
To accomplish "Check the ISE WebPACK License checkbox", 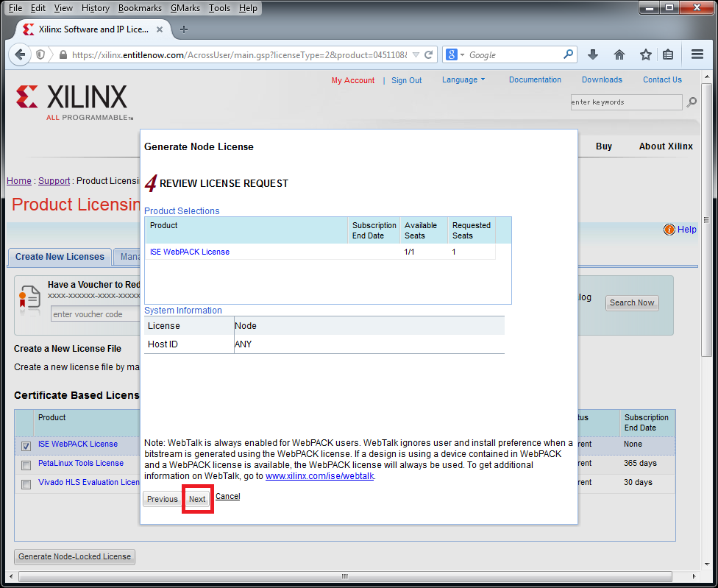I will pos(26,446).
